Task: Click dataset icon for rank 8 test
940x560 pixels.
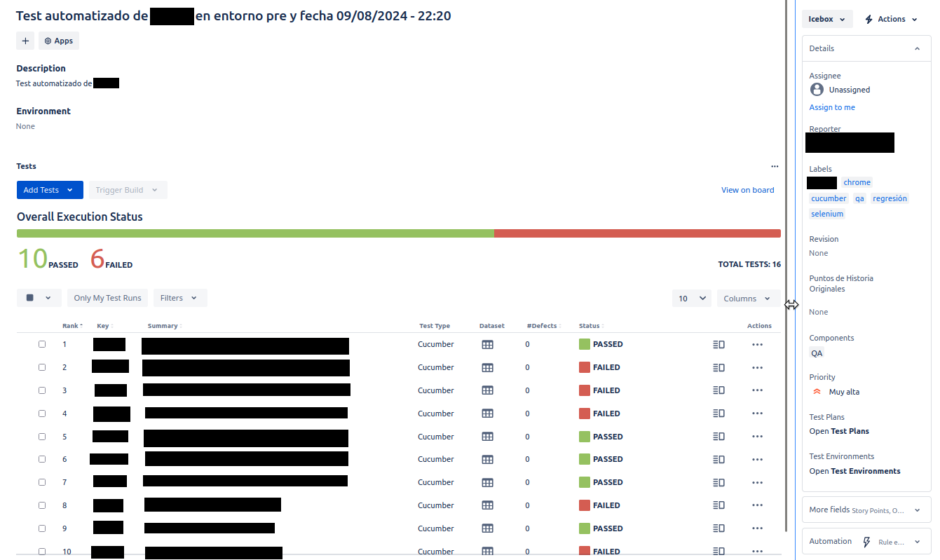Action: point(487,505)
